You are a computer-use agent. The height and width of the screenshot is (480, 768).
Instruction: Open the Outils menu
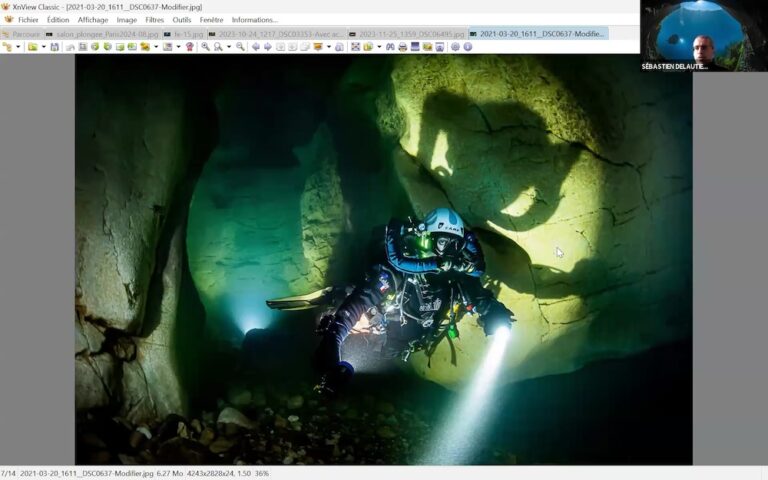coord(182,20)
